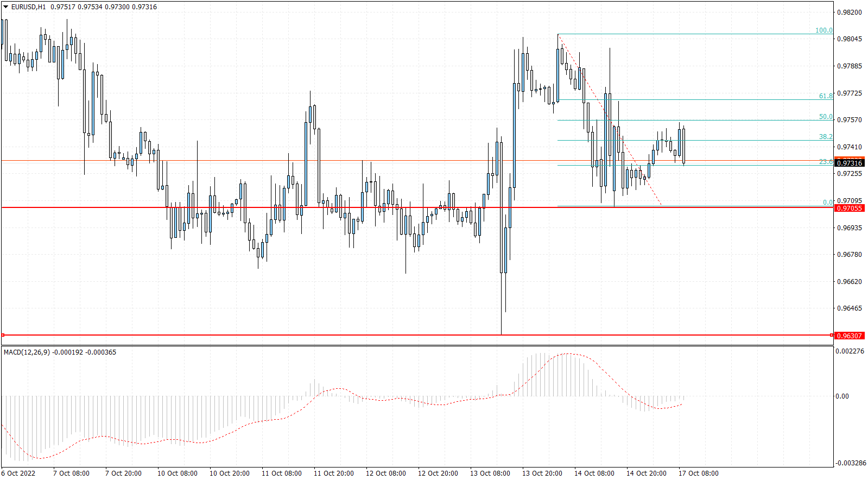The width and height of the screenshot is (868, 480).
Task: Select the 0.97316 current price tag
Action: click(x=850, y=163)
